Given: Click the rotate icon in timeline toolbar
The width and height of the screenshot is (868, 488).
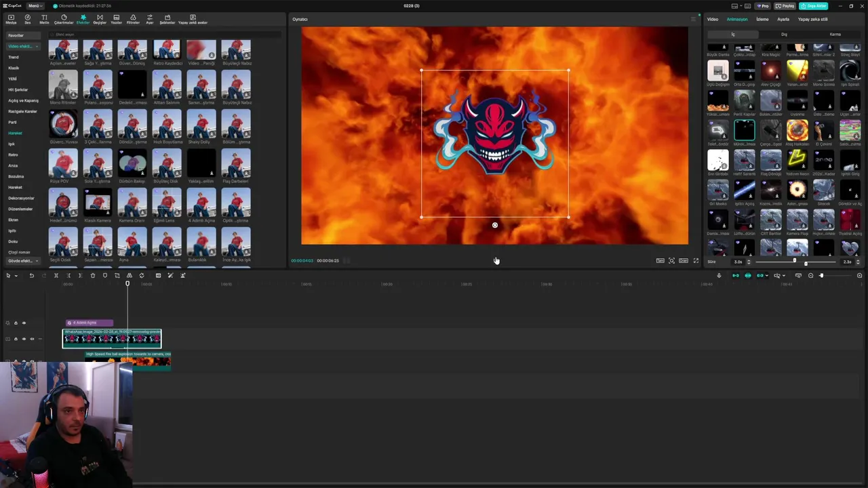Looking at the screenshot, I should (142, 276).
